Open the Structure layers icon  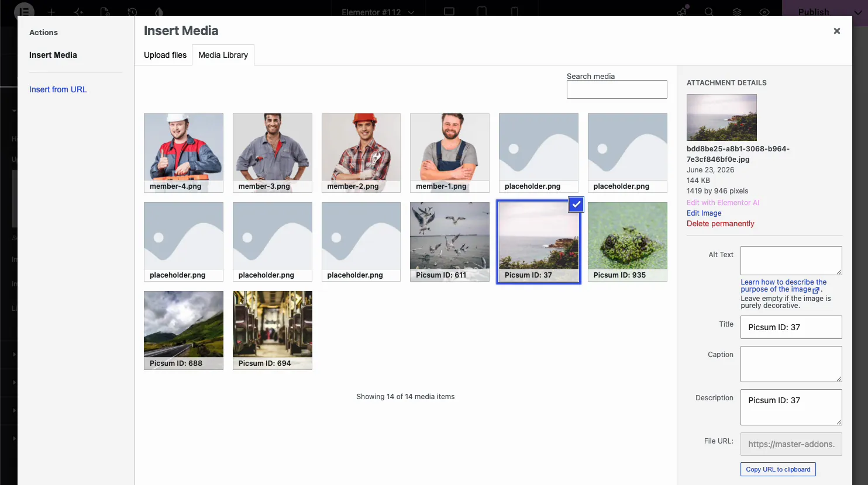(x=737, y=12)
